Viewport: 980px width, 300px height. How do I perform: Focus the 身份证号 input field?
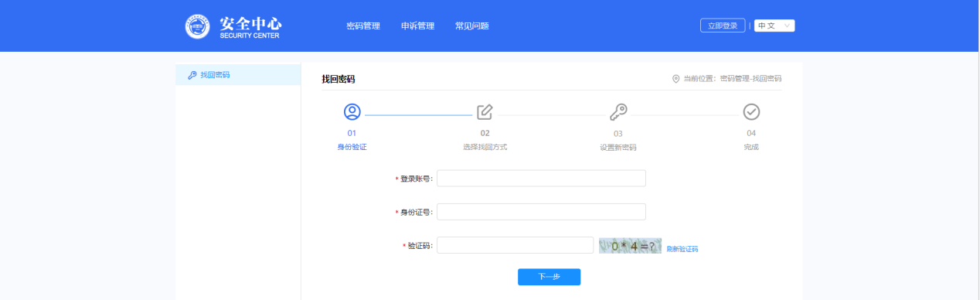point(541,212)
